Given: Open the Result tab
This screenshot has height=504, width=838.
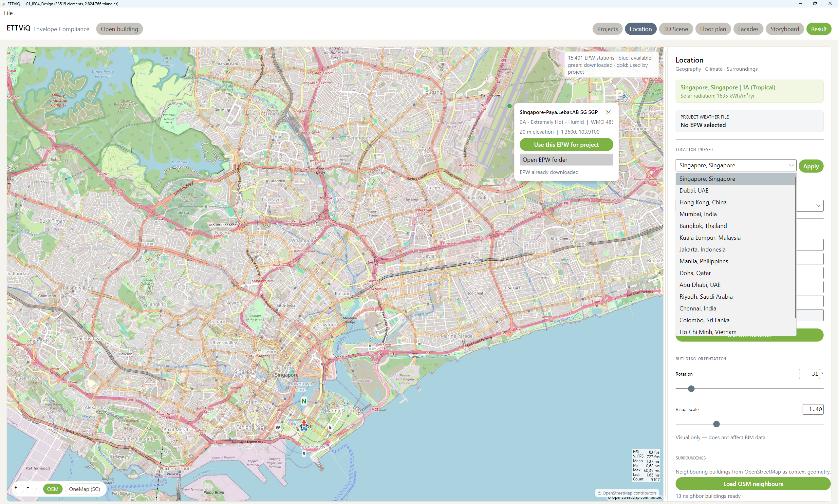Looking at the screenshot, I should [819, 29].
